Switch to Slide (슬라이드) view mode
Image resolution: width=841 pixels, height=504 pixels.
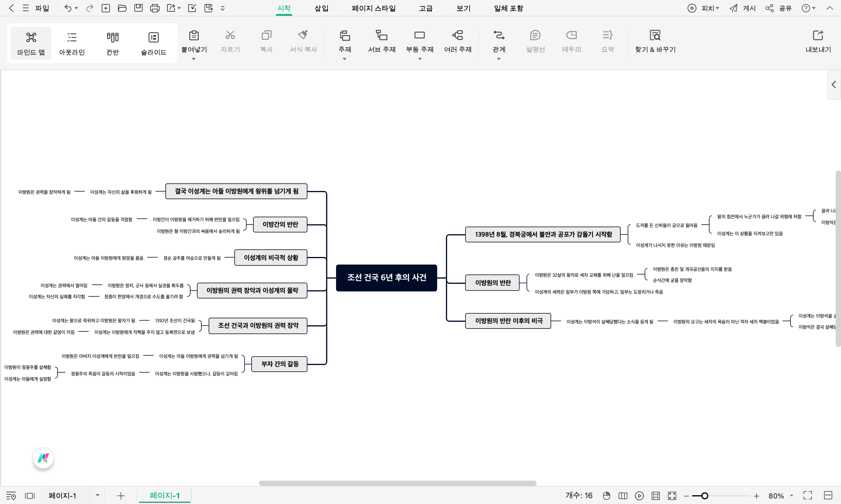click(x=154, y=43)
